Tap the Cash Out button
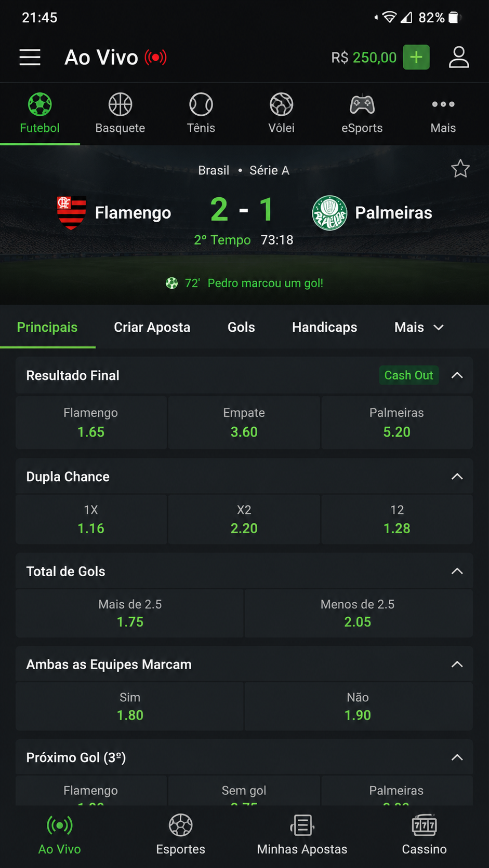The height and width of the screenshot is (868, 489). 408,375
